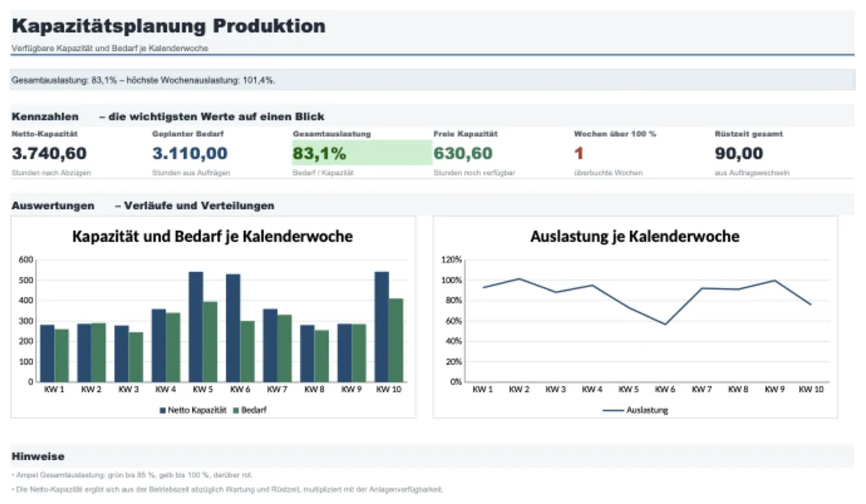
Task: Select the Freie Kapazität value 630,60
Action: pyautogui.click(x=463, y=153)
